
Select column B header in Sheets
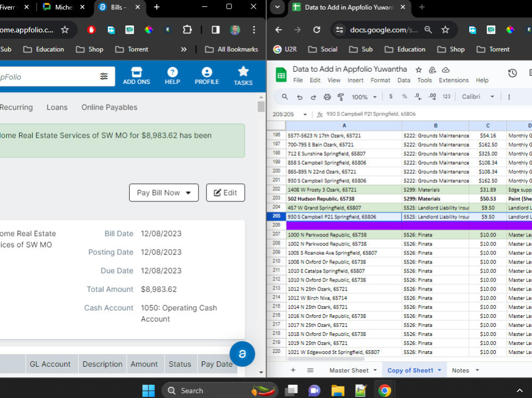pos(435,126)
